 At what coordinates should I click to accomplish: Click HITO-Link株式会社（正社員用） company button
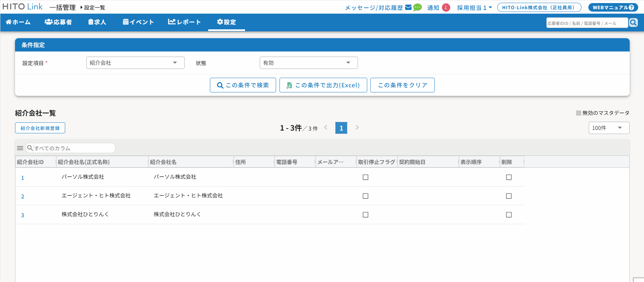(539, 8)
